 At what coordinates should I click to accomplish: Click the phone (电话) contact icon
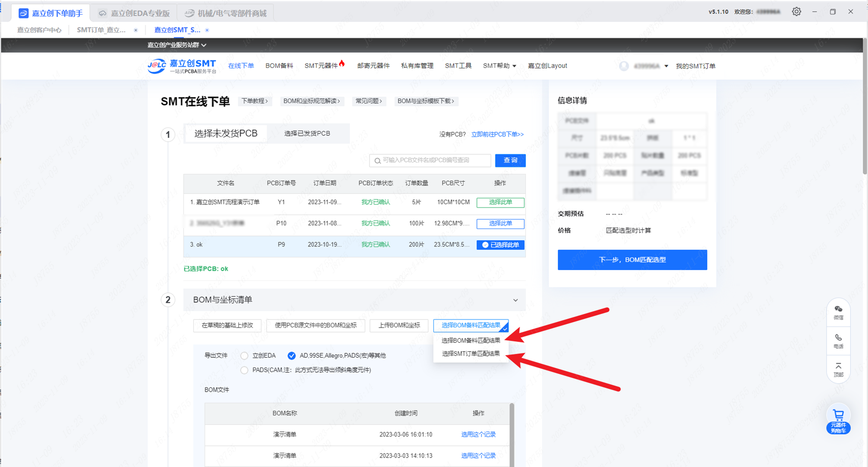click(838, 340)
